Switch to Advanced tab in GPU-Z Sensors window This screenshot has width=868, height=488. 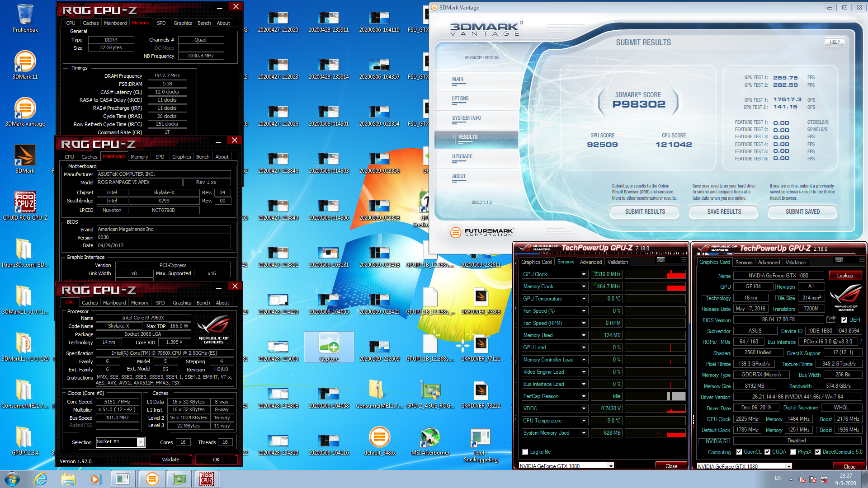(x=591, y=262)
